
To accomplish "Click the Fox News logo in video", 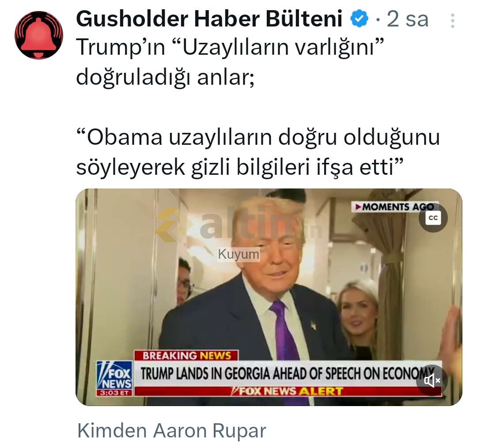I will pos(114,375).
